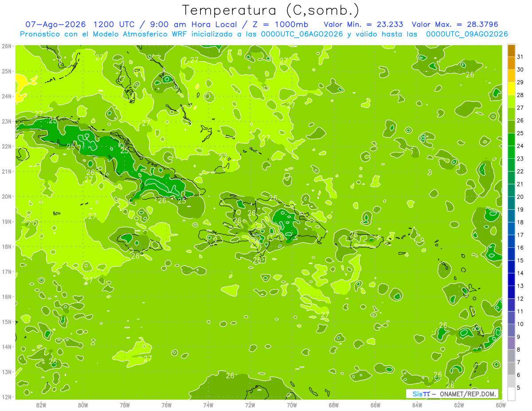Image resolution: width=532 pixels, height=411 pixels.
Task: Click the legend swatch between 27 and 28
Action: 511,101
